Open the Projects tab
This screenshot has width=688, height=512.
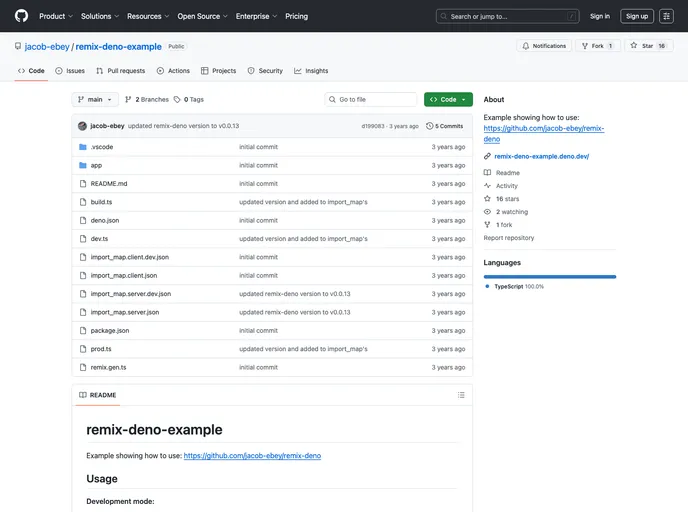(219, 71)
